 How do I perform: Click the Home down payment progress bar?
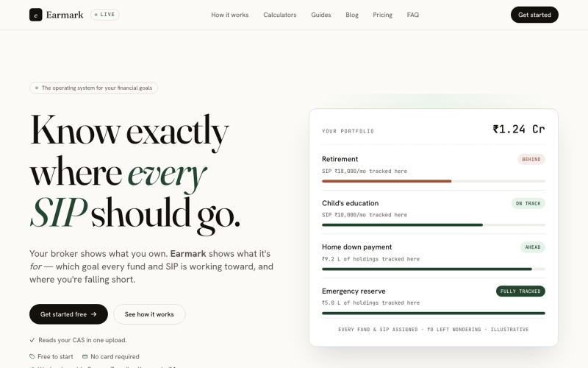(434, 269)
